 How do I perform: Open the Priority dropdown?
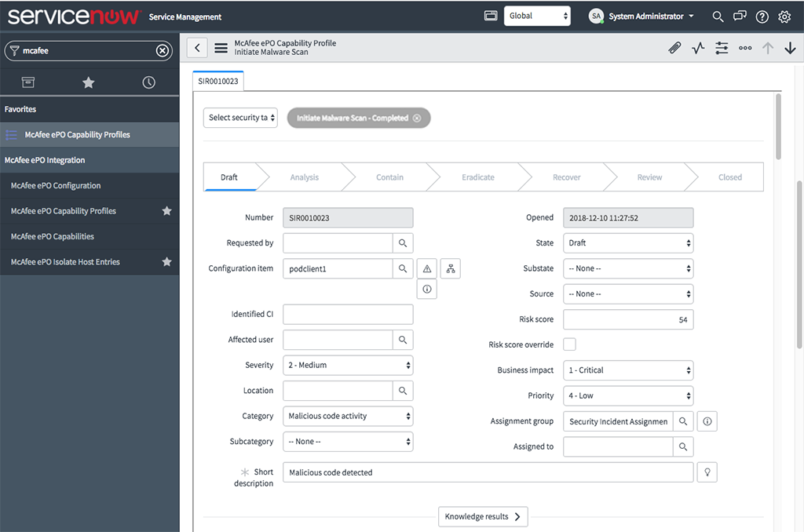628,395
